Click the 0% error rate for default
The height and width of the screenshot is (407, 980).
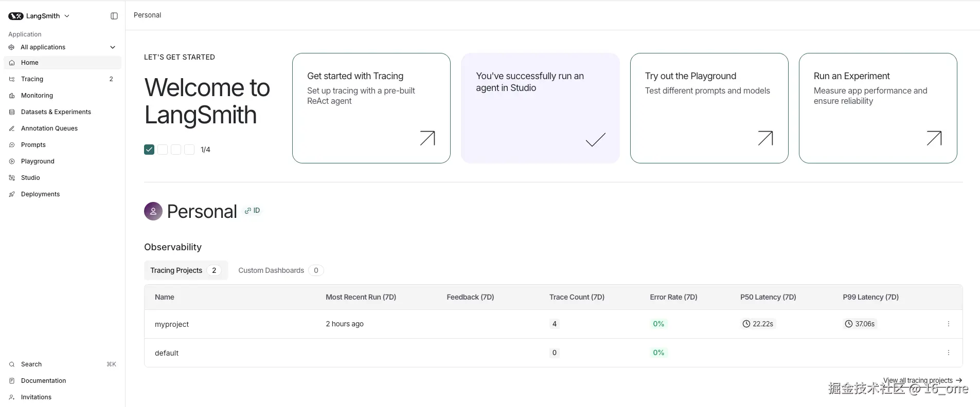pos(658,353)
